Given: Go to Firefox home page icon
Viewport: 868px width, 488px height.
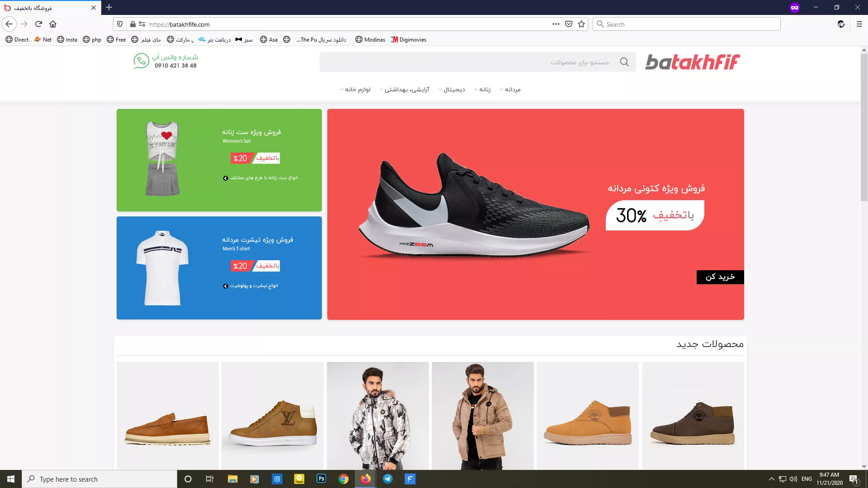Looking at the screenshot, I should pyautogui.click(x=53, y=24).
